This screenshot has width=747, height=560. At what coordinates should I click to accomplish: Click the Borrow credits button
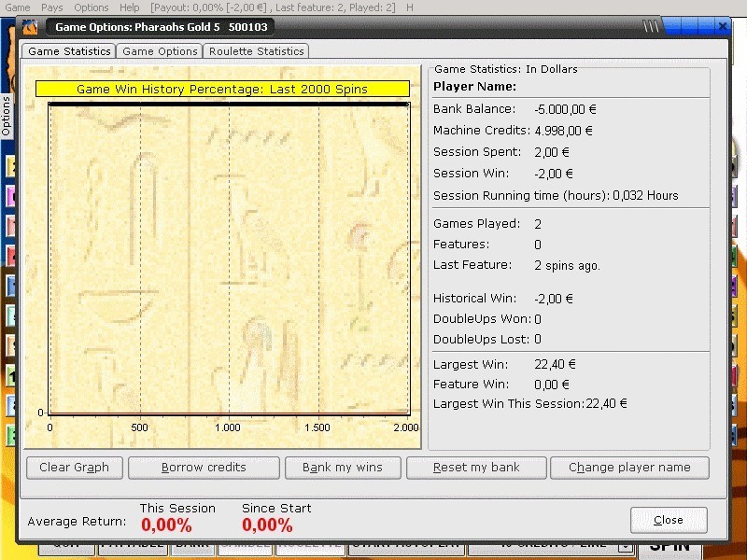pyautogui.click(x=204, y=468)
